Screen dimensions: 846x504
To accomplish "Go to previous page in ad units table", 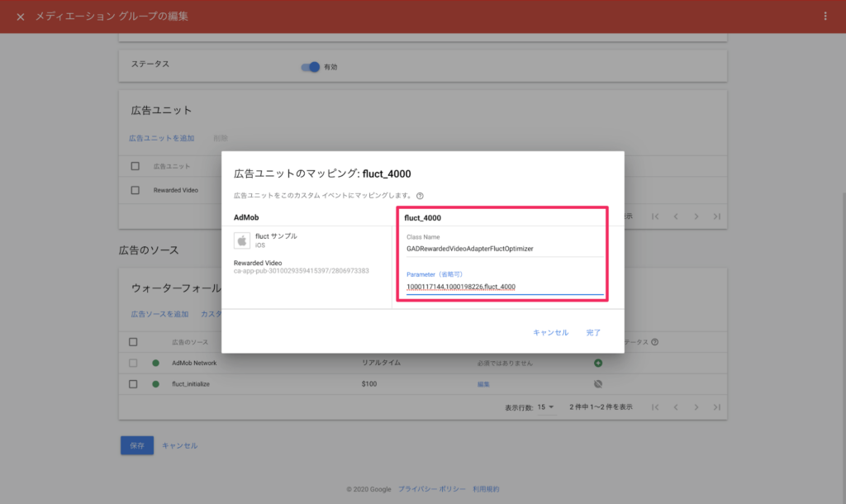I will (x=676, y=216).
